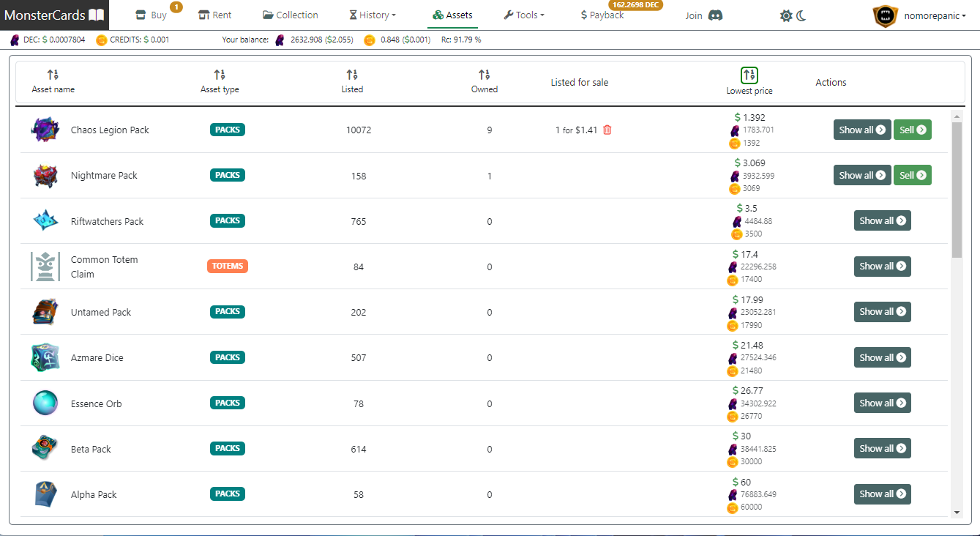Click the Nightmare Pack name
The height and width of the screenshot is (536, 980).
(x=104, y=175)
